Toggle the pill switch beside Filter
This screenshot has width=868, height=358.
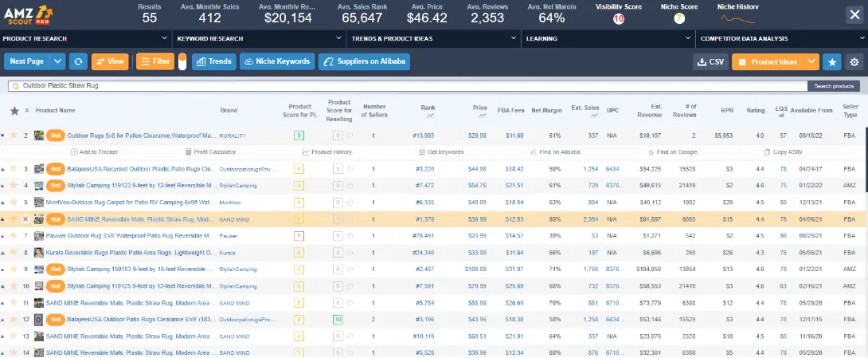point(182,61)
